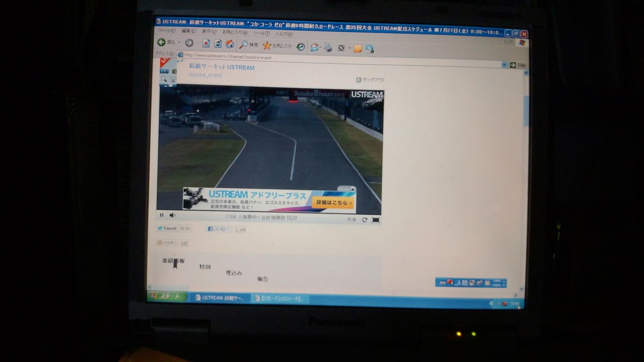This screenshot has height=362, width=644.
Task: Open the Windows スタート button
Action: tap(167, 297)
